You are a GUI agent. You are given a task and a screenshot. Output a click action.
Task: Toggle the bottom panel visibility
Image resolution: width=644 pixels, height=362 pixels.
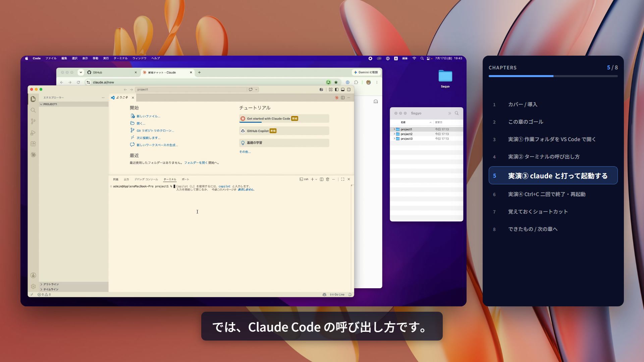pyautogui.click(x=343, y=89)
